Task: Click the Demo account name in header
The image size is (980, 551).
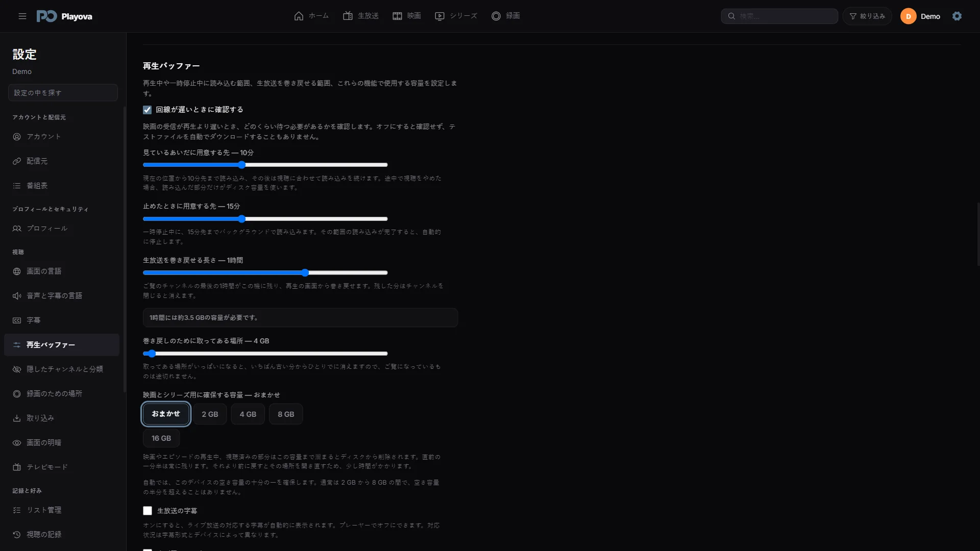Action: [x=930, y=16]
